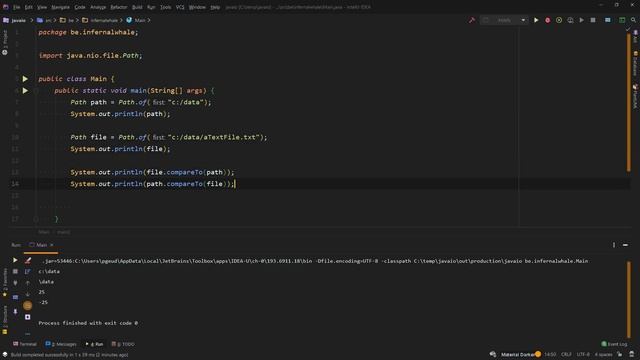Open the Analyze menu

pos(98,7)
